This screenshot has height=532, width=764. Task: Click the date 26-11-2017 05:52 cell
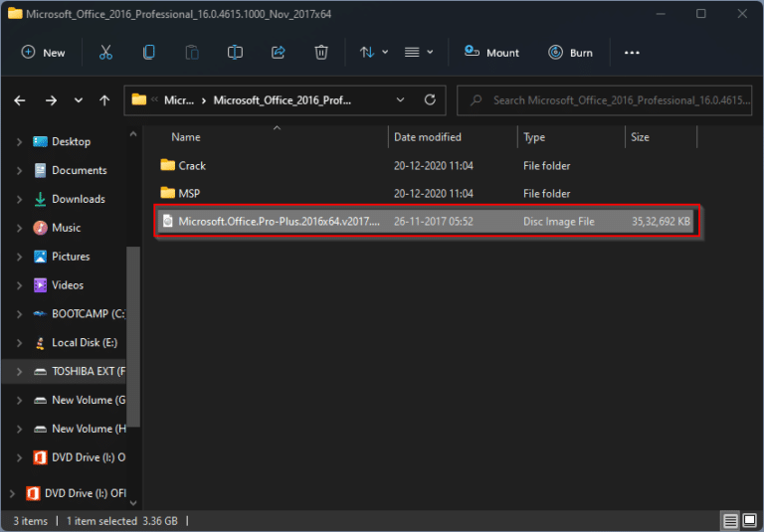pyautogui.click(x=433, y=221)
